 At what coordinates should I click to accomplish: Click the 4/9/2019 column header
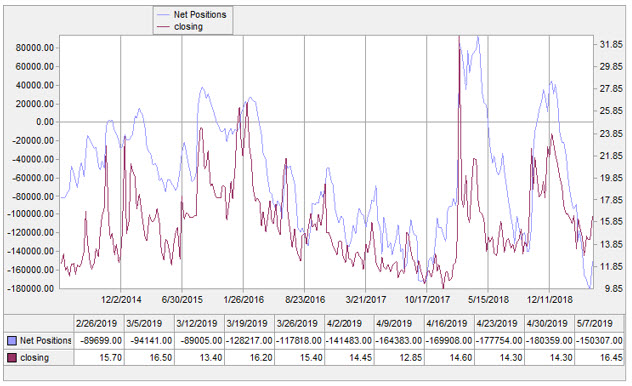(399, 324)
